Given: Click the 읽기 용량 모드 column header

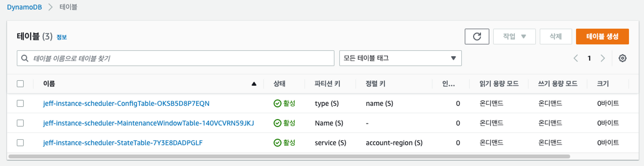Looking at the screenshot, I should (x=499, y=84).
